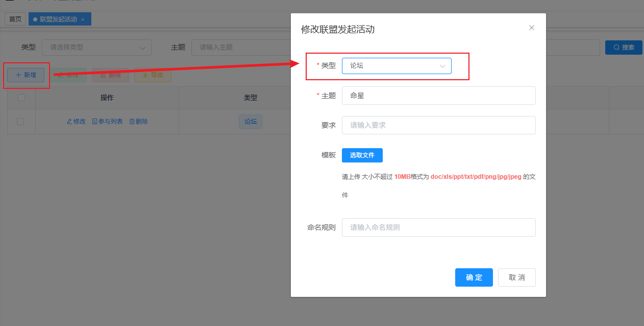The image size is (644, 326).
Task: Click the 确定 confirm button
Action: coord(474,277)
